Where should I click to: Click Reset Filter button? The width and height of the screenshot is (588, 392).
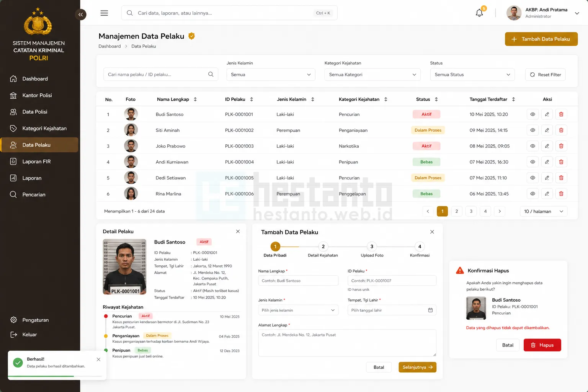tap(546, 75)
